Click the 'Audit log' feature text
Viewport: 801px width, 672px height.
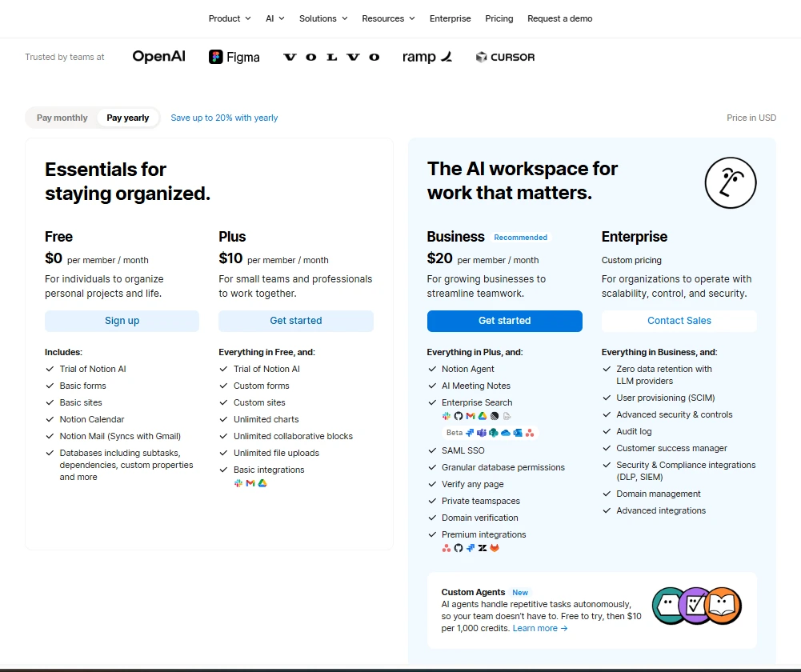[634, 431]
